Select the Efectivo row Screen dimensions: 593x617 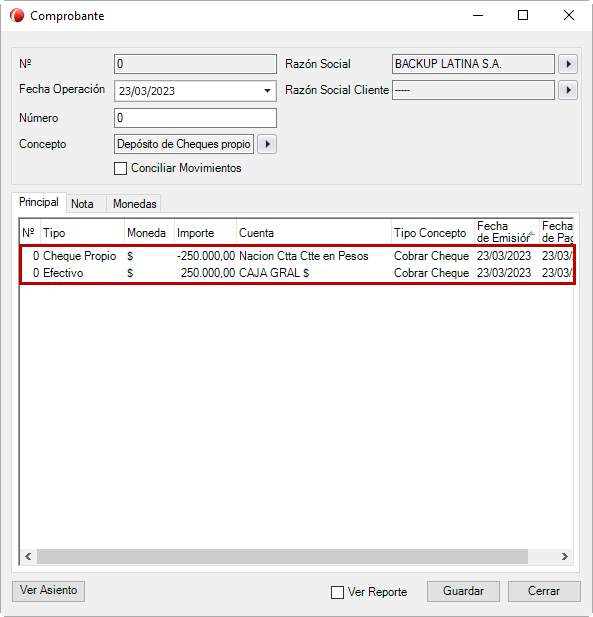(x=297, y=273)
